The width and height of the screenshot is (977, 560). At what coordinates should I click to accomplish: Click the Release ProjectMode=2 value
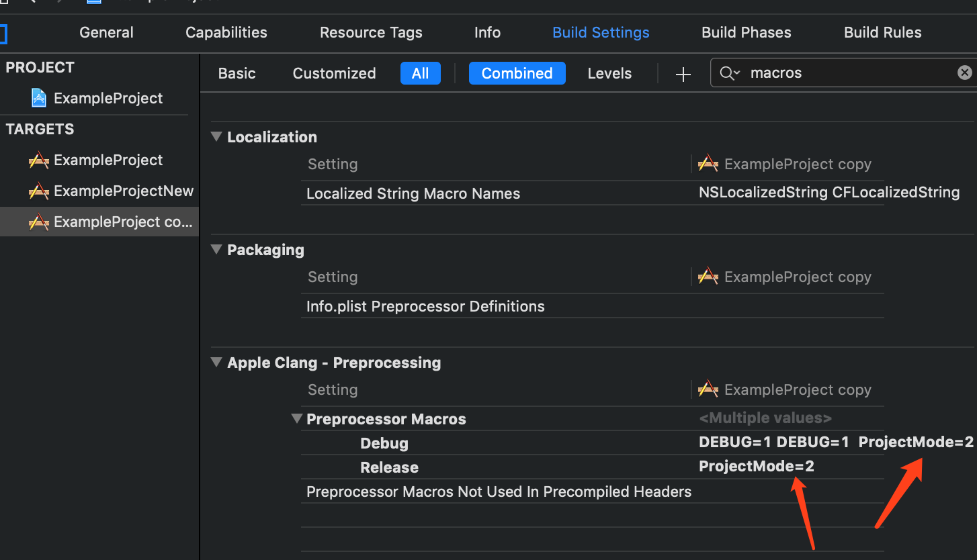[756, 467]
